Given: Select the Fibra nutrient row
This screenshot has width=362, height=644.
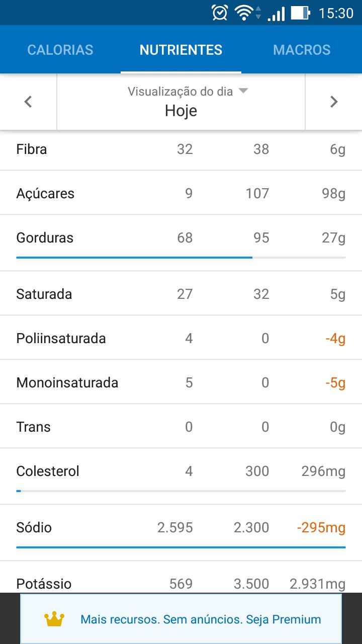Looking at the screenshot, I should (x=181, y=149).
